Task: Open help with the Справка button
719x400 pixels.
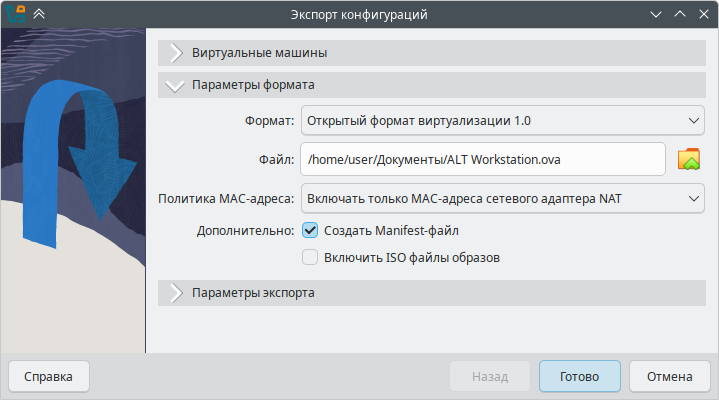Action: click(x=48, y=377)
